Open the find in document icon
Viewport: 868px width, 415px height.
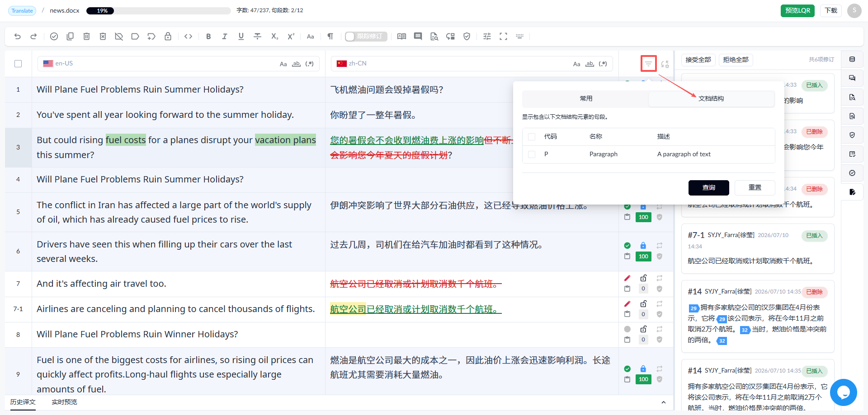[434, 37]
